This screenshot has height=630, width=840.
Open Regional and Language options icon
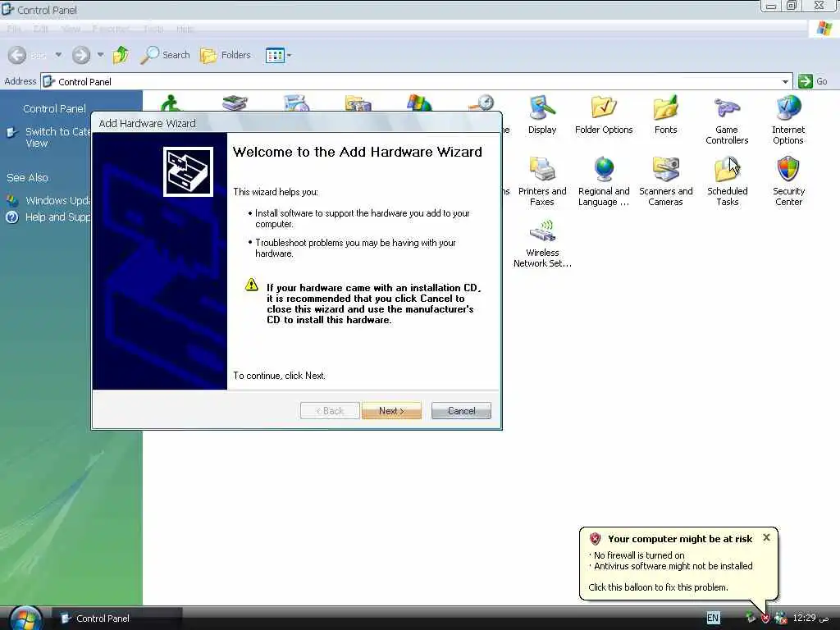pos(604,181)
